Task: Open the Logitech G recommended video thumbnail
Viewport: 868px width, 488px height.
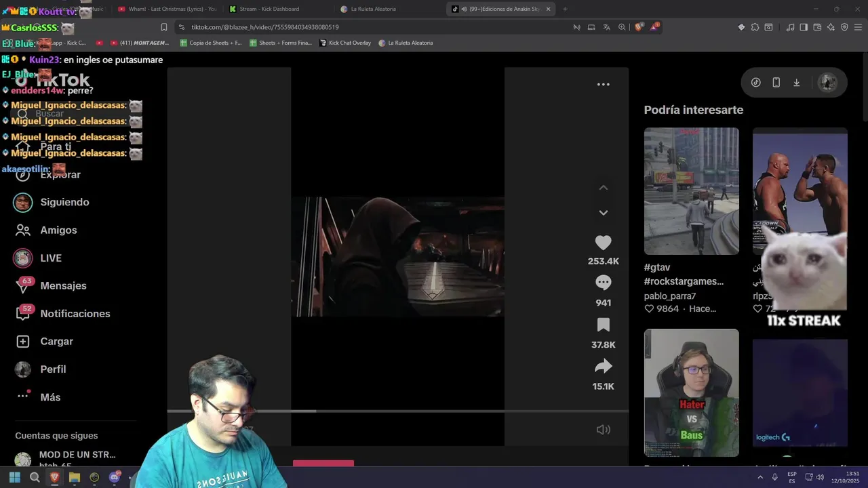Action: click(x=800, y=393)
